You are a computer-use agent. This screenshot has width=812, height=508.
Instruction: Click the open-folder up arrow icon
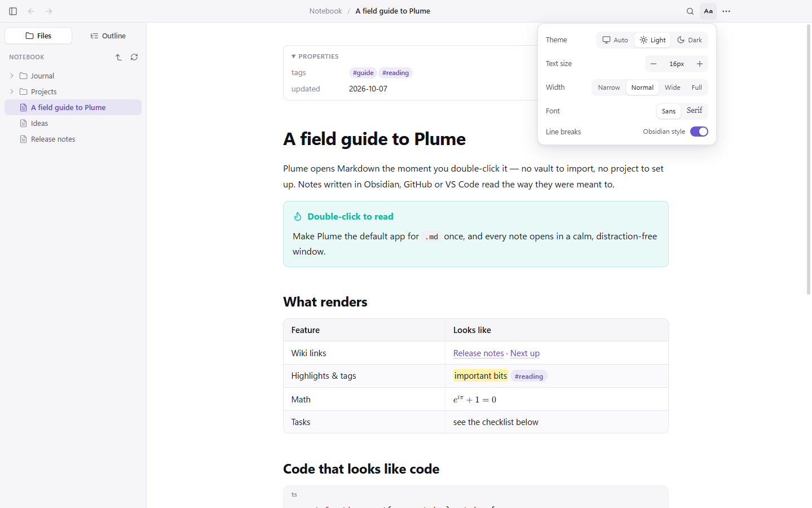(118, 57)
